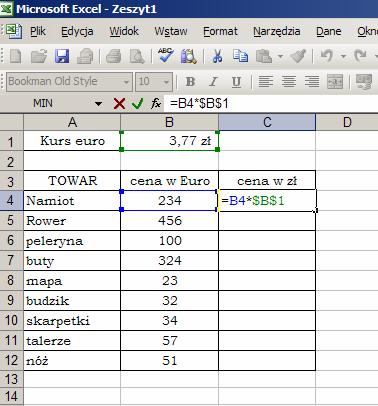Select column A header
378x406 pixels.
coord(72,122)
